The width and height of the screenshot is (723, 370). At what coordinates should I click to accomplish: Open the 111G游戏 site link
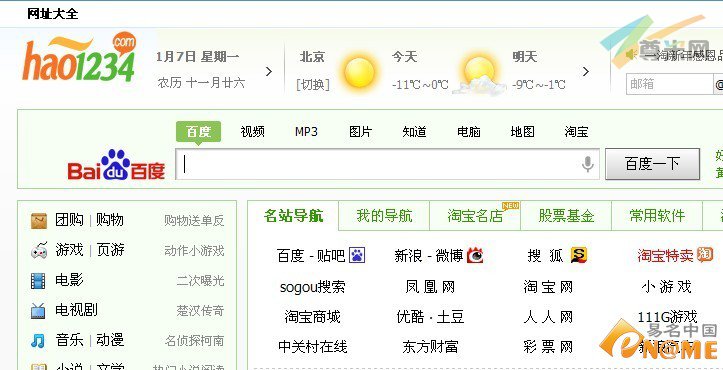coord(667,317)
